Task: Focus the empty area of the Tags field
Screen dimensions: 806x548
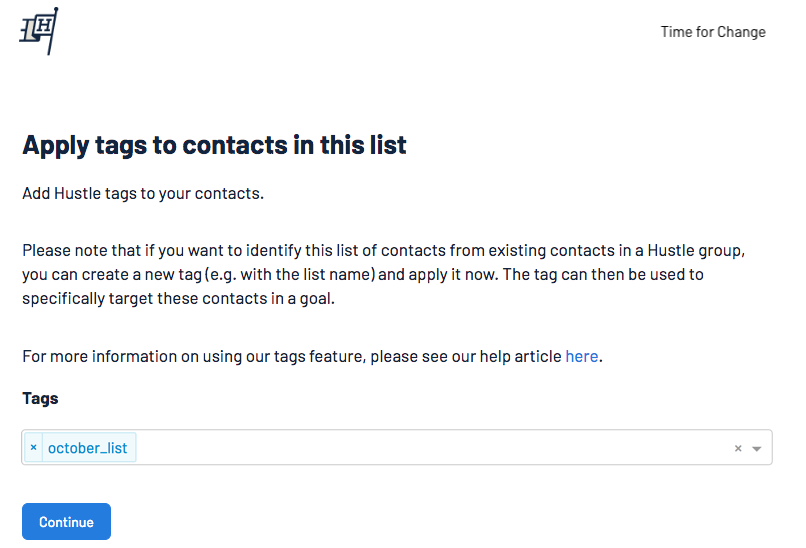Action: tap(432, 447)
